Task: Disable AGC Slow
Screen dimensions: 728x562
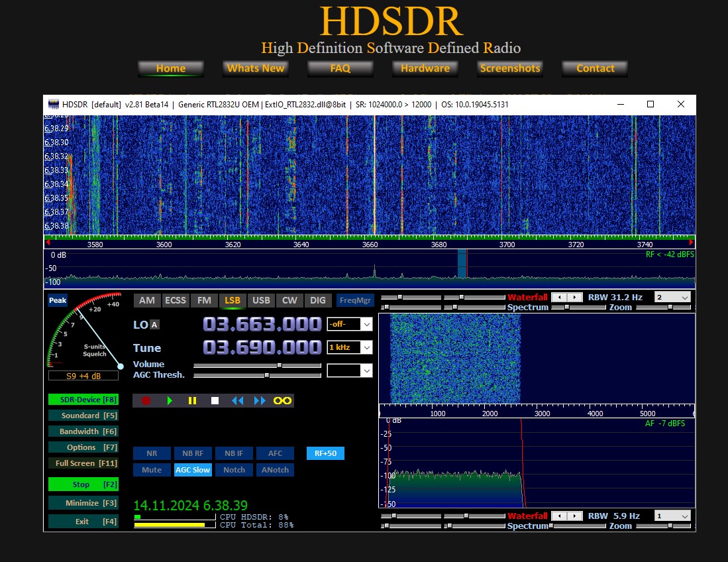Action: click(193, 470)
